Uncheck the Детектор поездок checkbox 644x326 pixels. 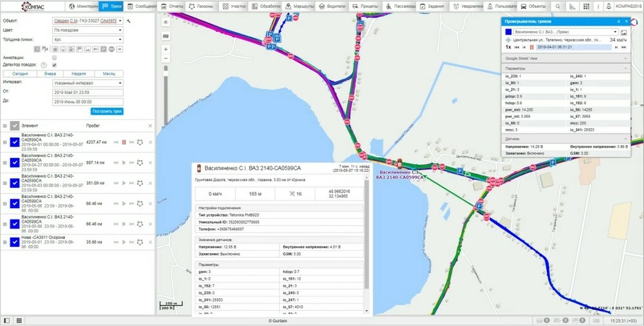click(x=54, y=65)
